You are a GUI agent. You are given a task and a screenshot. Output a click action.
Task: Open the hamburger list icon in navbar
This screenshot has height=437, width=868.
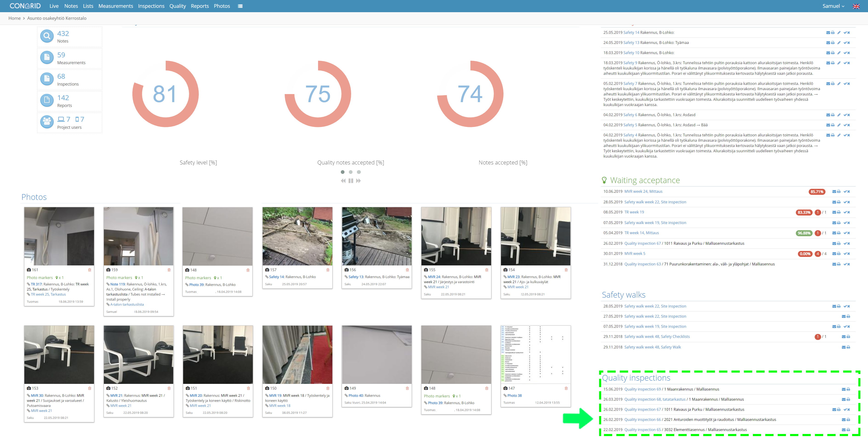[x=240, y=6]
